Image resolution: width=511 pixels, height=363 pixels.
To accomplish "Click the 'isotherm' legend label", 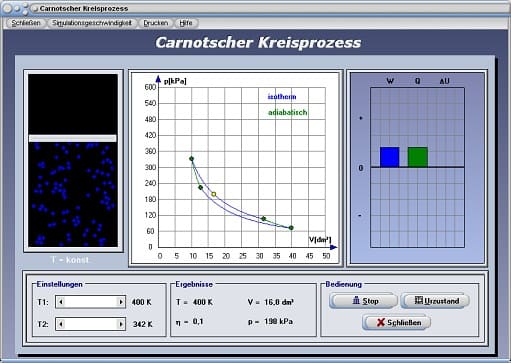I will click(x=282, y=97).
